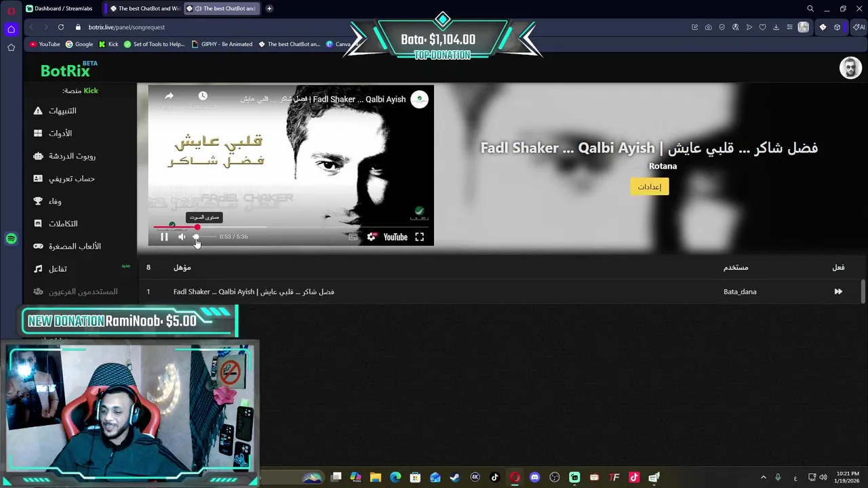Open a new browser tab
Screen dimensions: 868x488
point(269,9)
